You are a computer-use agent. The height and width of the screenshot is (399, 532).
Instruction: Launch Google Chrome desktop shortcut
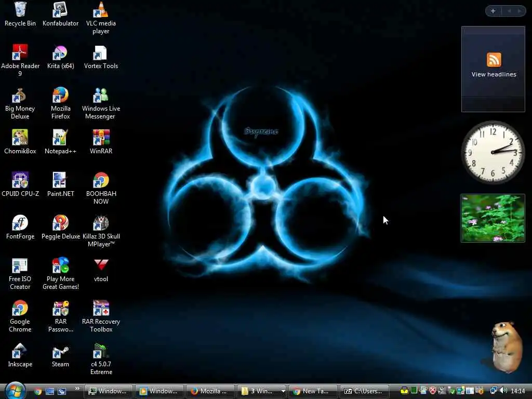click(x=20, y=316)
